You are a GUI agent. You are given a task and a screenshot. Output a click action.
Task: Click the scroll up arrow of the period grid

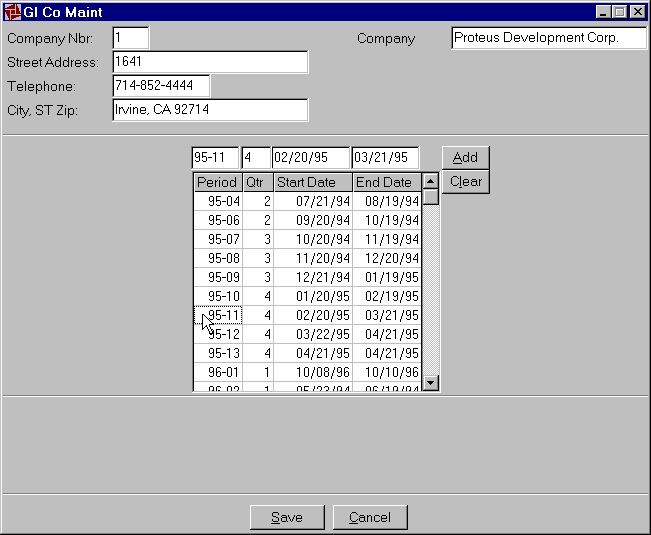coord(431,181)
